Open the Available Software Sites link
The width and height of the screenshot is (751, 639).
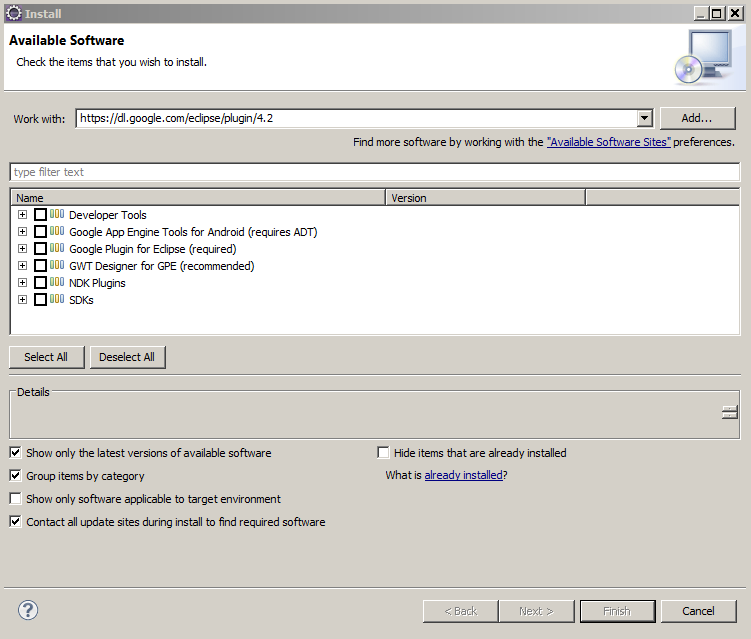pyautogui.click(x=609, y=142)
